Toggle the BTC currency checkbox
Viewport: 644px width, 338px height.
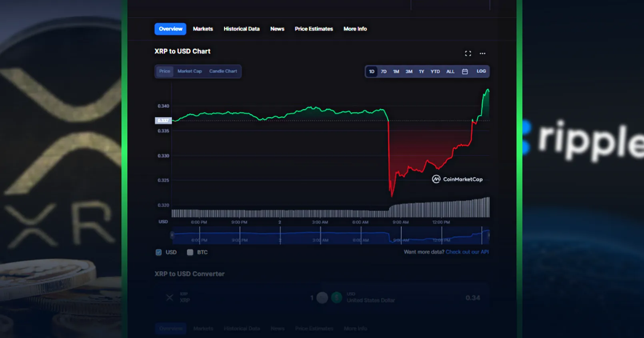click(x=190, y=252)
